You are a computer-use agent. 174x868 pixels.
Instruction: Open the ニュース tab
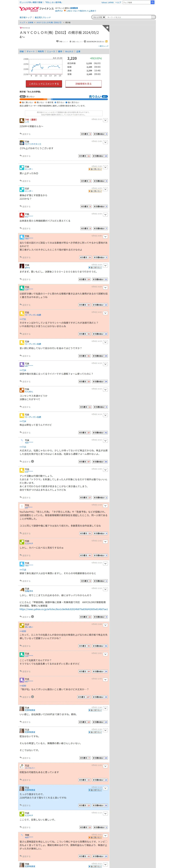point(51,52)
